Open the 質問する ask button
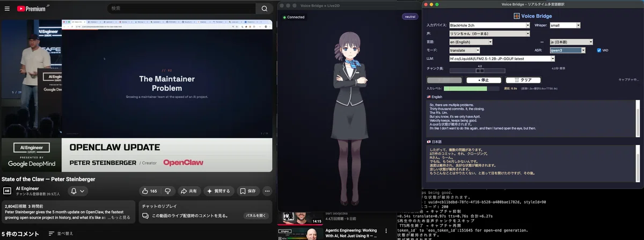Viewport: 644px width, 240px height. pos(219,191)
